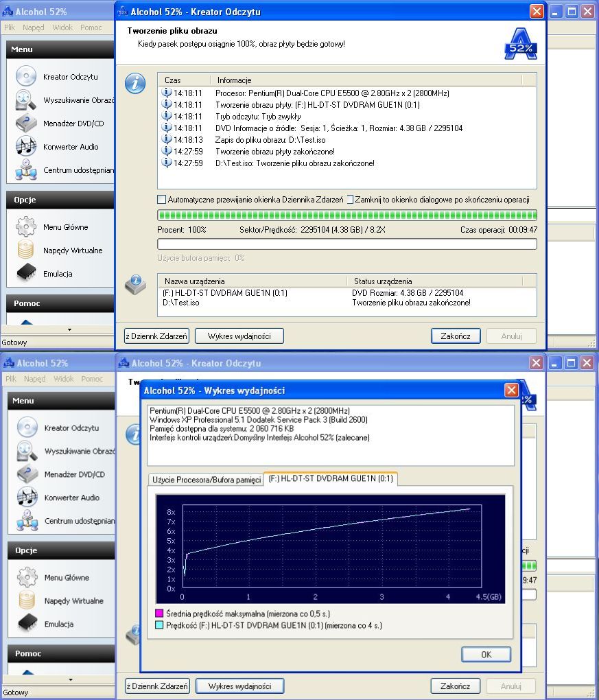Click the Informacje column header
Screen dimensions: 599x700
(366, 80)
